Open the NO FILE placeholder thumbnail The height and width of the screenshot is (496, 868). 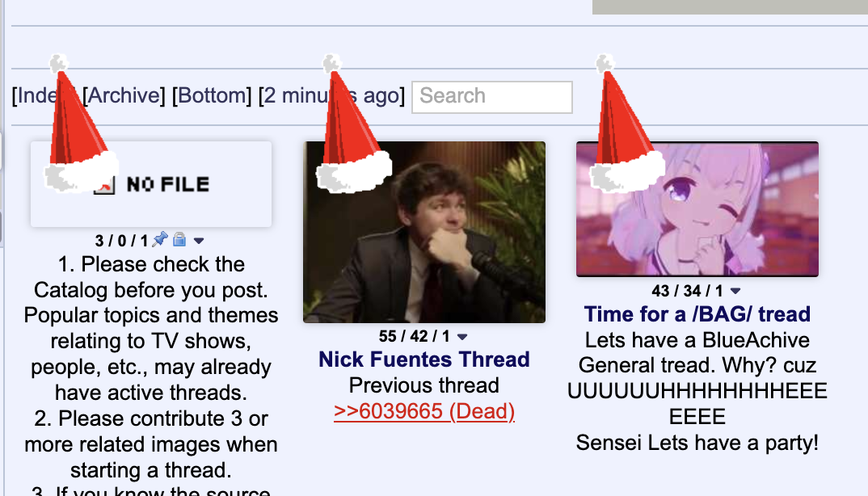pos(151,184)
